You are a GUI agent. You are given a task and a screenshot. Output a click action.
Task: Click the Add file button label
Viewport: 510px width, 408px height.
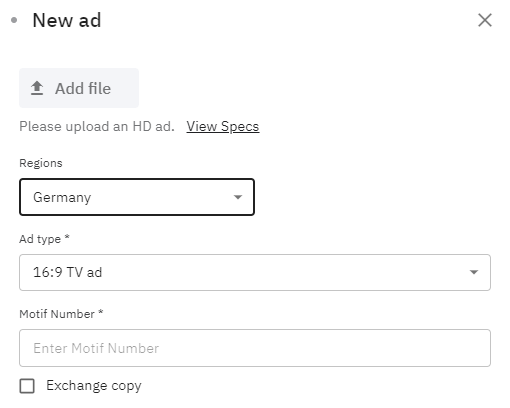tap(83, 88)
